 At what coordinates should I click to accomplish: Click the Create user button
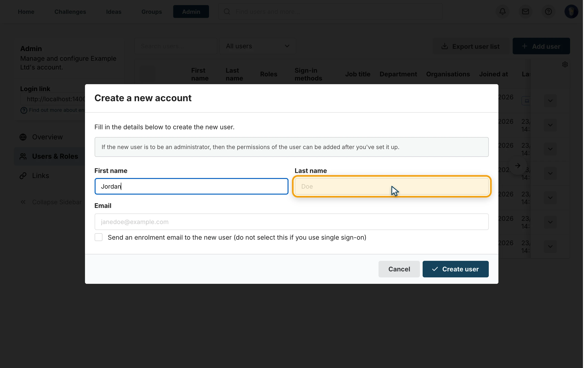point(455,269)
